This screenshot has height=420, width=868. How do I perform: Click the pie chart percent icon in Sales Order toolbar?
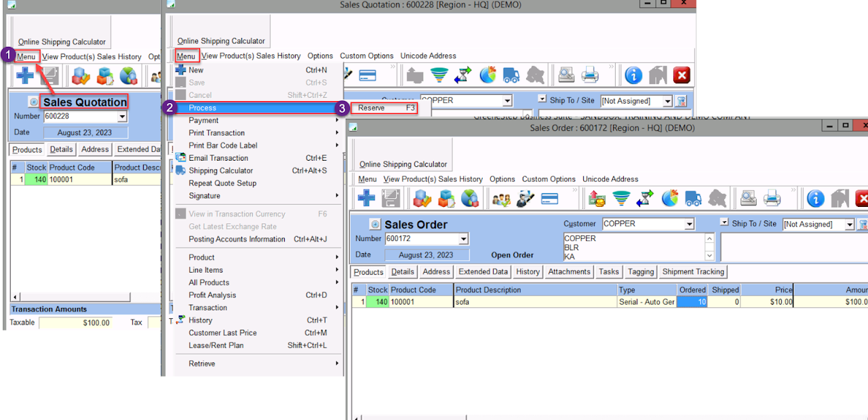(669, 198)
